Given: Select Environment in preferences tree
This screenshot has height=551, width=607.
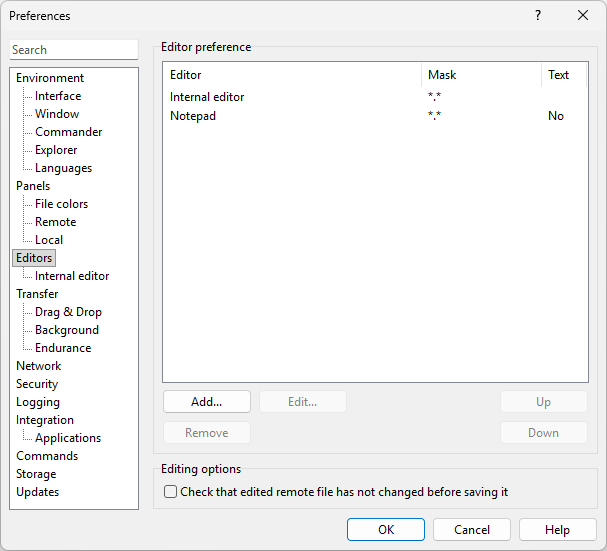Looking at the screenshot, I should click(50, 78).
